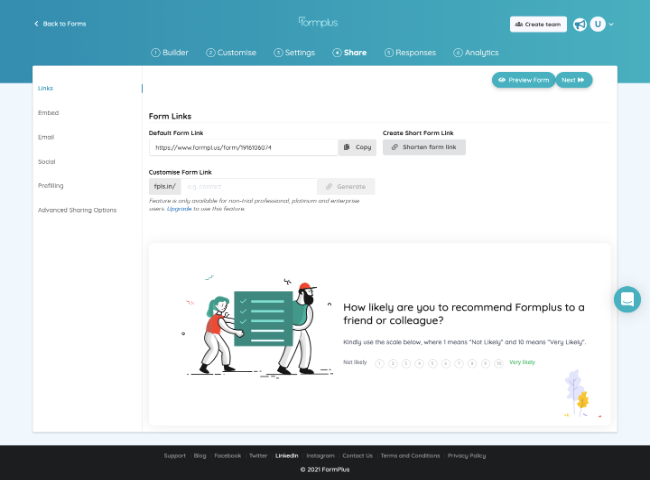Switch to the Customise step tab
Viewport: 650px width, 480px height.
tap(231, 53)
